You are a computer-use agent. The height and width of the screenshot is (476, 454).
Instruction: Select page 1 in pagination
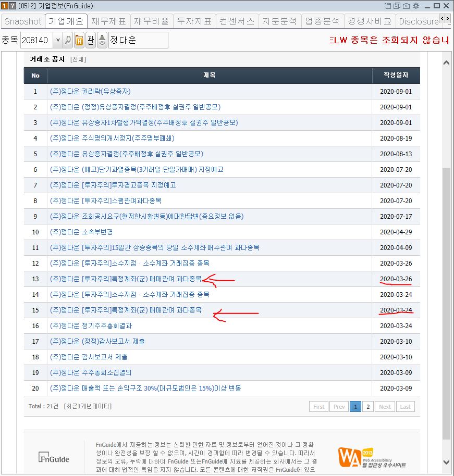pyautogui.click(x=355, y=407)
